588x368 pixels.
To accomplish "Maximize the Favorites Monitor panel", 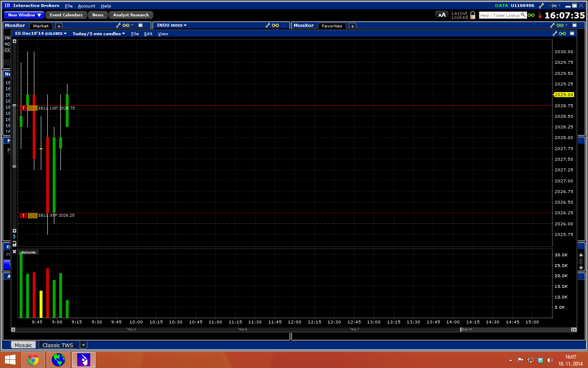I will tap(575, 25).
